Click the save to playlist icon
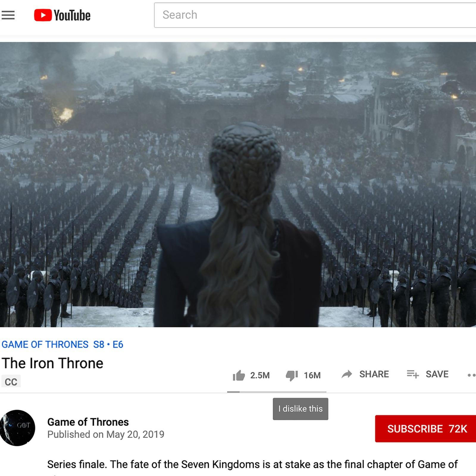 tap(413, 374)
